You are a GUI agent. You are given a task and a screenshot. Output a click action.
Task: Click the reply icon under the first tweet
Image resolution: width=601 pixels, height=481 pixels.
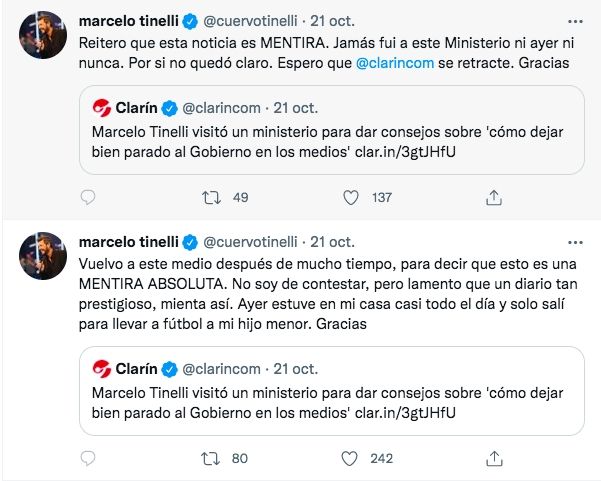[88, 198]
